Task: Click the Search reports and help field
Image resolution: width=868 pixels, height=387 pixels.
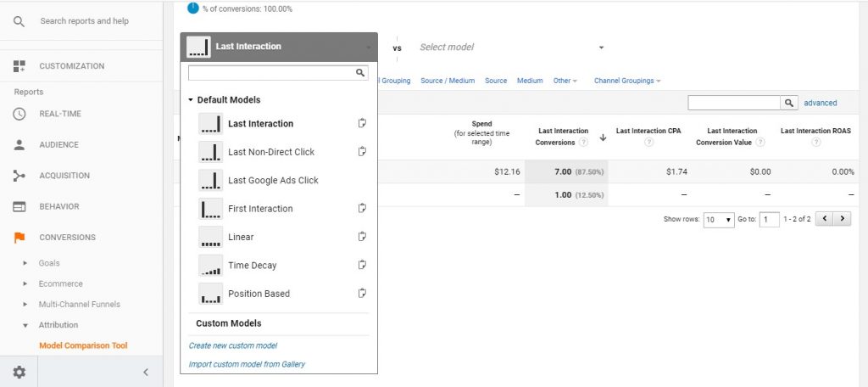Action: [84, 21]
